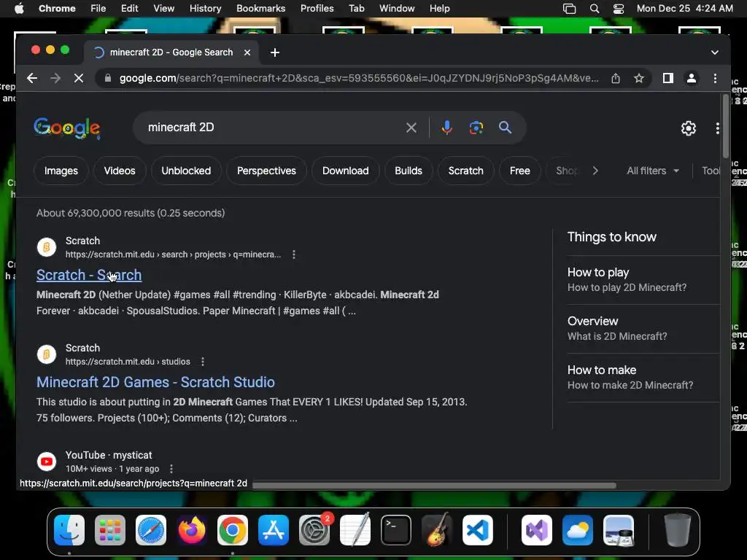Open the Chrome profile menu
The height and width of the screenshot is (560, 747).
tap(692, 78)
